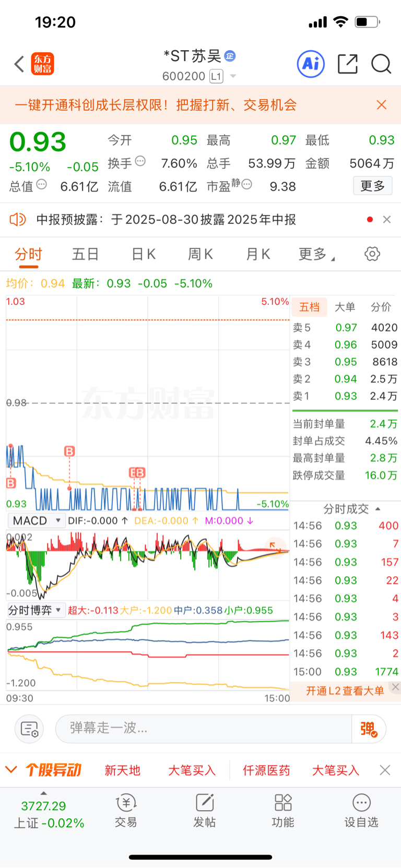Screen dimensions: 401x868
Task: Expand the stock code 600200 dropdown arrow
Action: (x=233, y=76)
